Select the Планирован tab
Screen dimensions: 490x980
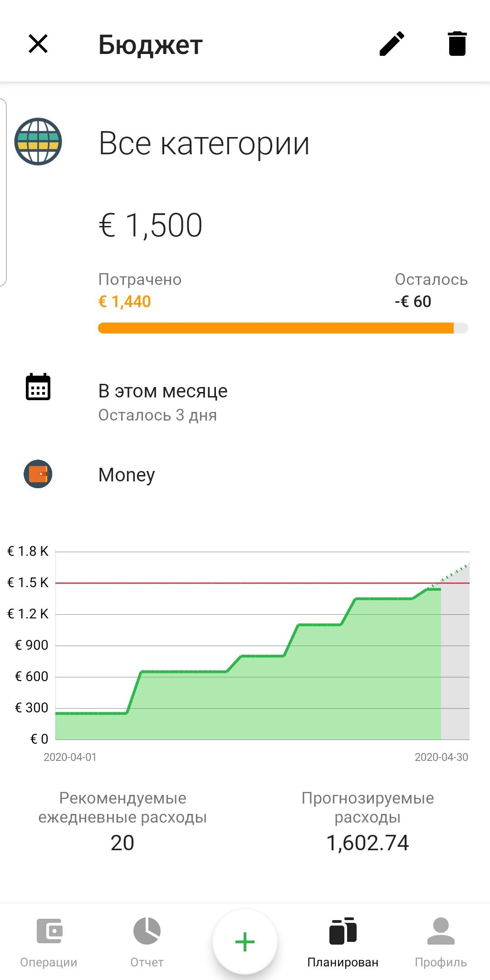pyautogui.click(x=343, y=942)
